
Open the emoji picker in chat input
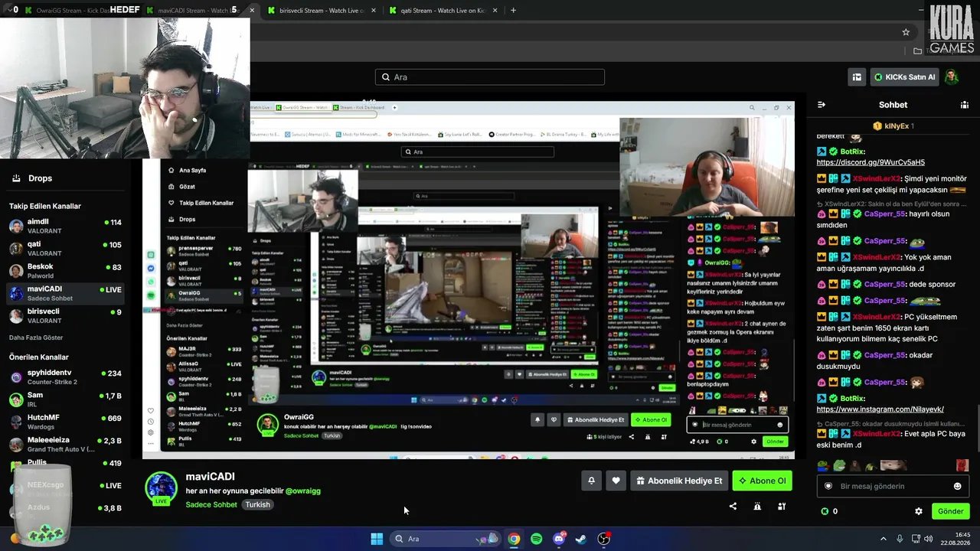957,486
